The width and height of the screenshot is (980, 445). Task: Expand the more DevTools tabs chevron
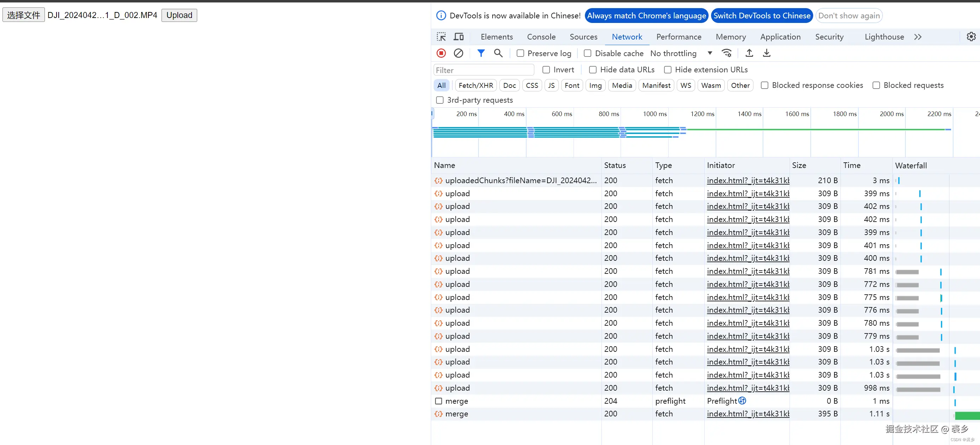point(917,37)
